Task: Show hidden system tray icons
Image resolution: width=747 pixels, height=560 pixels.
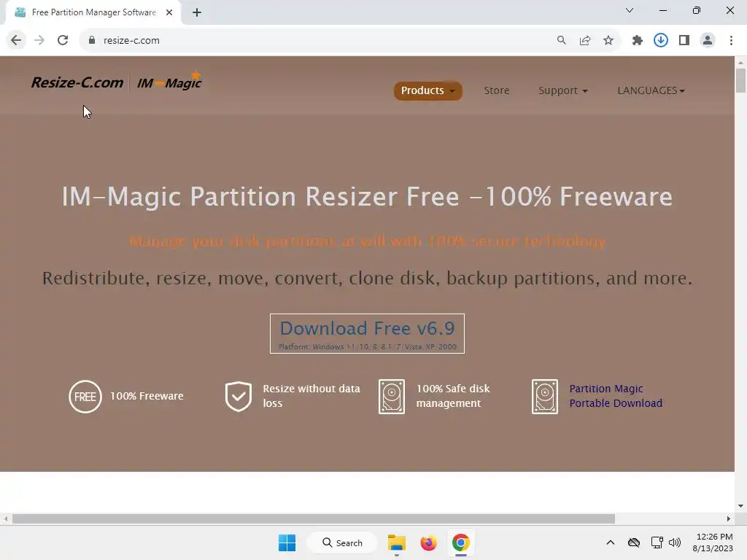Action: 611,542
